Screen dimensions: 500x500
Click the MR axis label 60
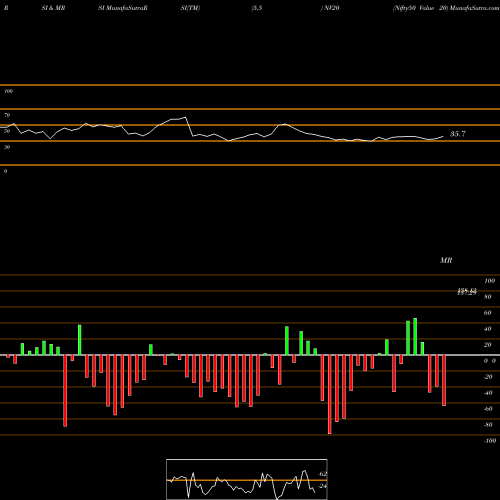click(487, 313)
